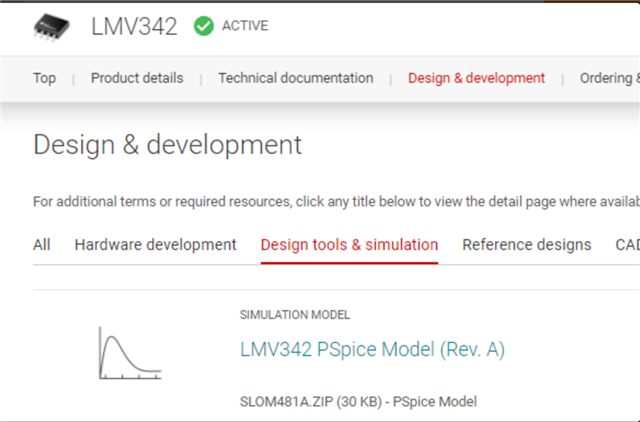This screenshot has height=422, width=640.
Task: Click the ACTIVE status label
Action: coord(245,26)
